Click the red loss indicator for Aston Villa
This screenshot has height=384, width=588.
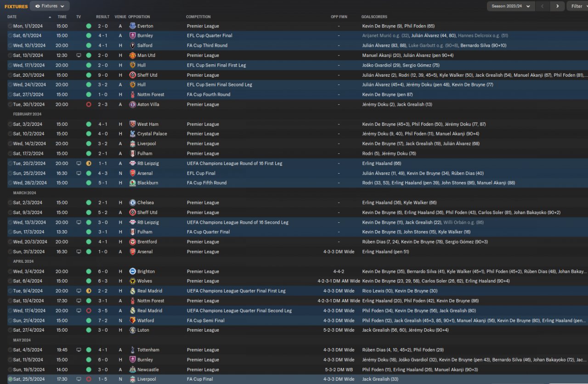(x=89, y=104)
